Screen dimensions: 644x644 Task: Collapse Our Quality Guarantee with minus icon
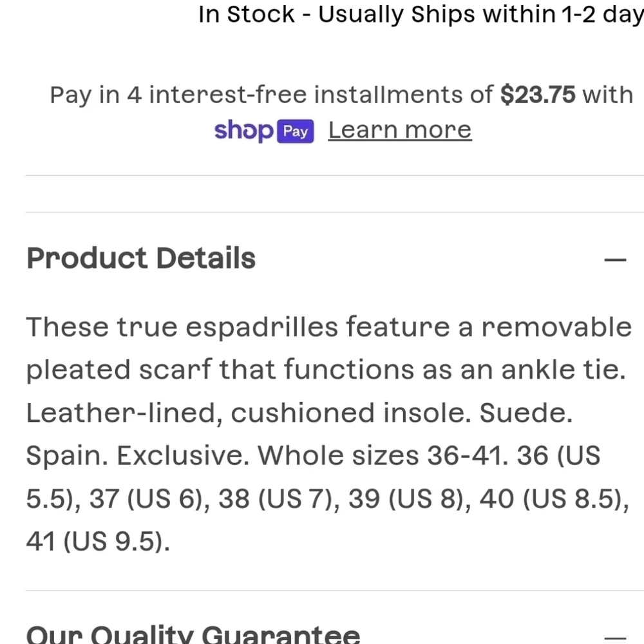pos(615,638)
